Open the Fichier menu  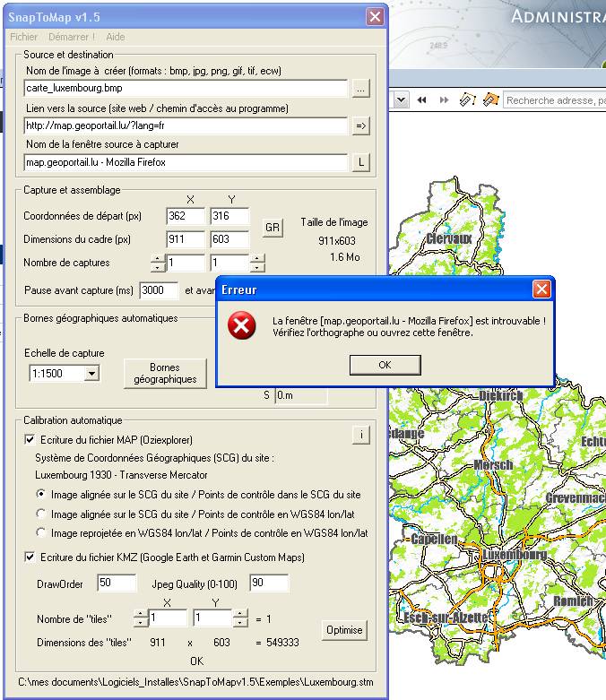pyautogui.click(x=23, y=37)
